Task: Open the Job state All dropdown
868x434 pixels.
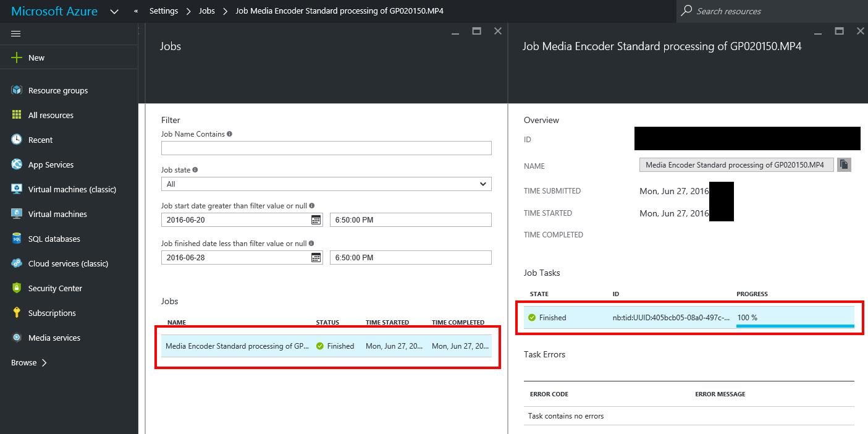Action: click(x=326, y=184)
